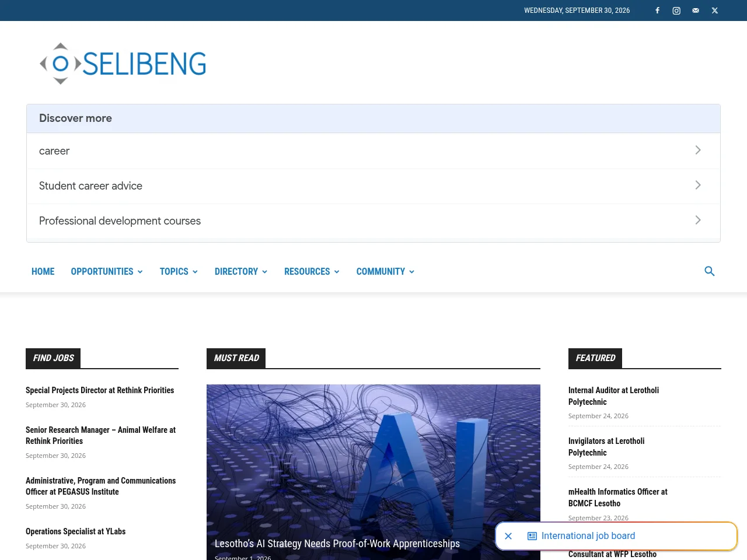Open Special Projects Director at Rethink Priorities
747x560 pixels.
click(x=100, y=390)
